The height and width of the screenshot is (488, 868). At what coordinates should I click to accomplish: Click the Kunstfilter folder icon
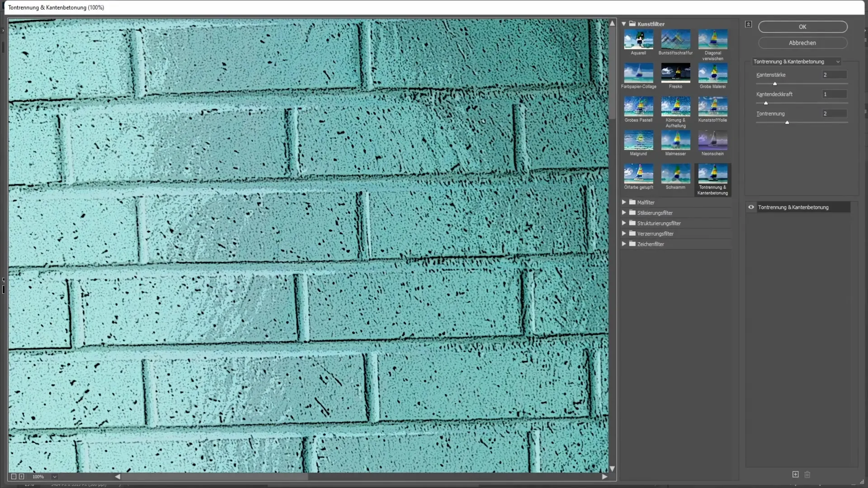632,24
